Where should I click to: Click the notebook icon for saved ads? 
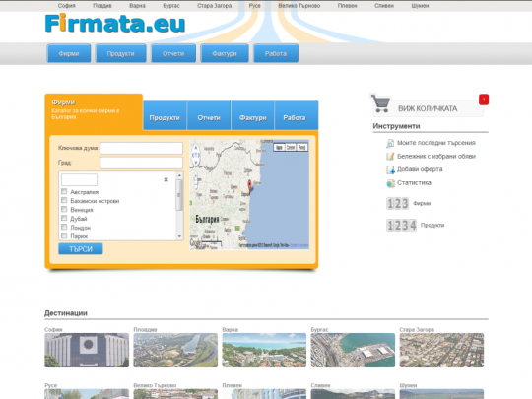tap(390, 157)
